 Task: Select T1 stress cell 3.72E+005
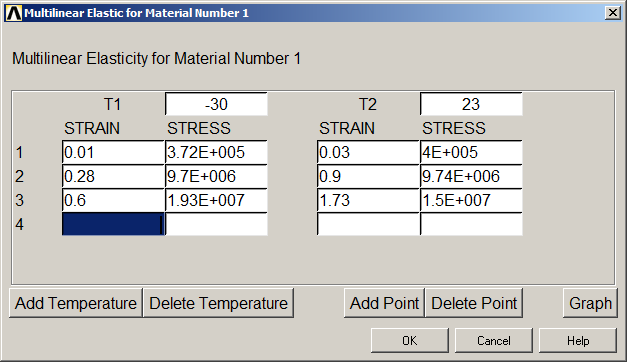[x=216, y=152]
